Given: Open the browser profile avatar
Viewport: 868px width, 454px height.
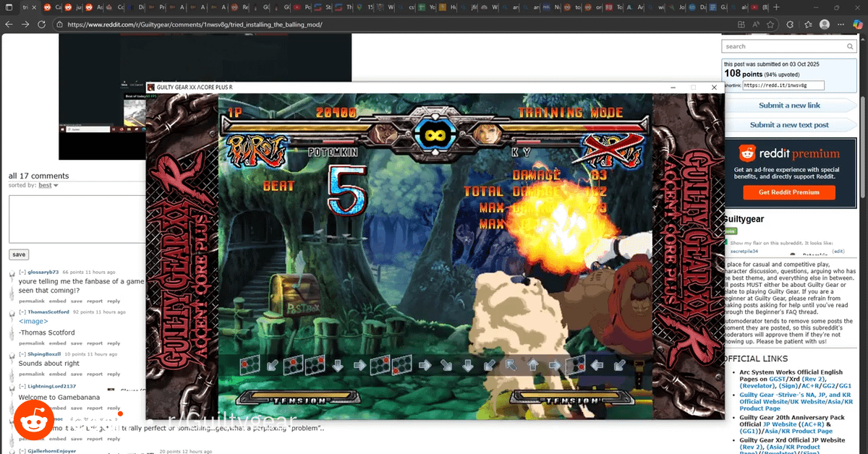Looking at the screenshot, I should point(825,24).
